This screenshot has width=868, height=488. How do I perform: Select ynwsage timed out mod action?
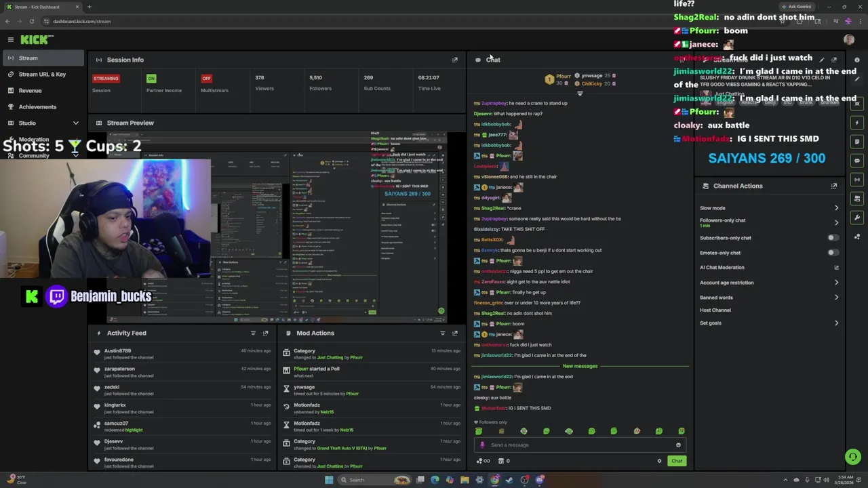372,390
